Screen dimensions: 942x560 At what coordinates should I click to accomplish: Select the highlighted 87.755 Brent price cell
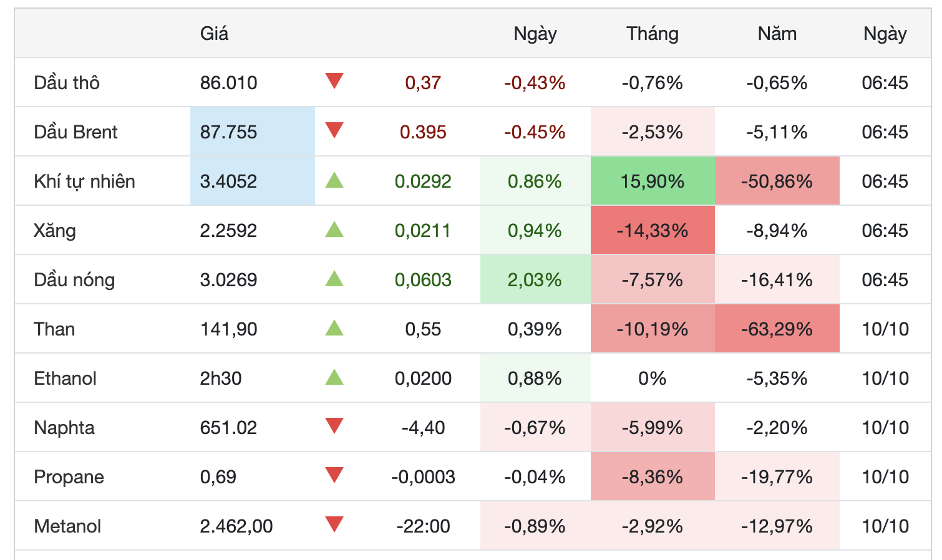click(x=253, y=132)
